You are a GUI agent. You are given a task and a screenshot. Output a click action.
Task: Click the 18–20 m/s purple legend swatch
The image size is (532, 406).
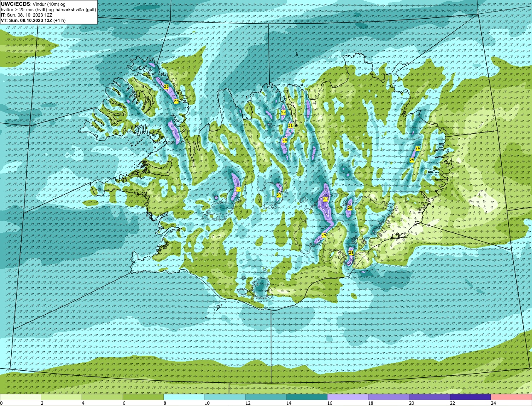pyautogui.click(x=389, y=397)
